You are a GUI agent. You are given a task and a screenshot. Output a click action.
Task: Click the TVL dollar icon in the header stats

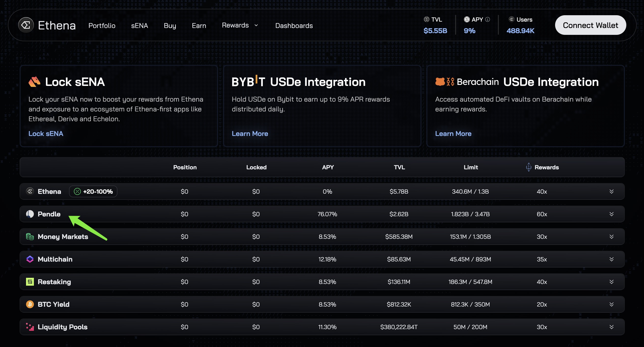(x=426, y=19)
